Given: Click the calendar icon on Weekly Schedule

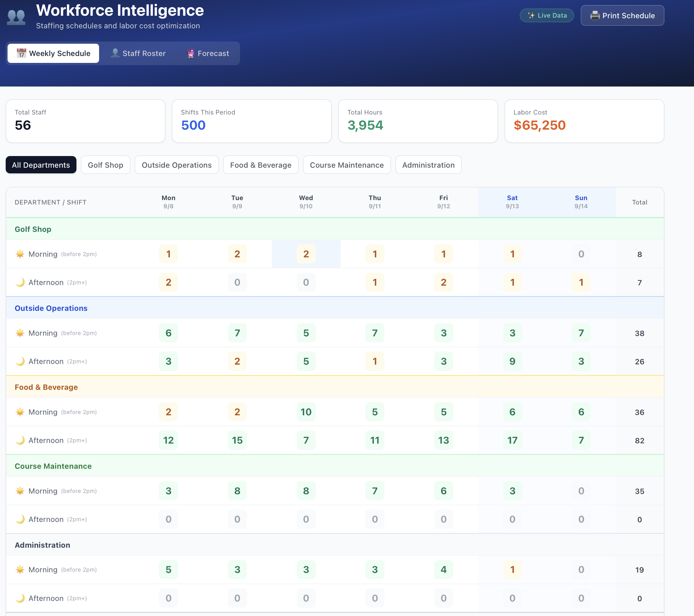Looking at the screenshot, I should coord(21,53).
